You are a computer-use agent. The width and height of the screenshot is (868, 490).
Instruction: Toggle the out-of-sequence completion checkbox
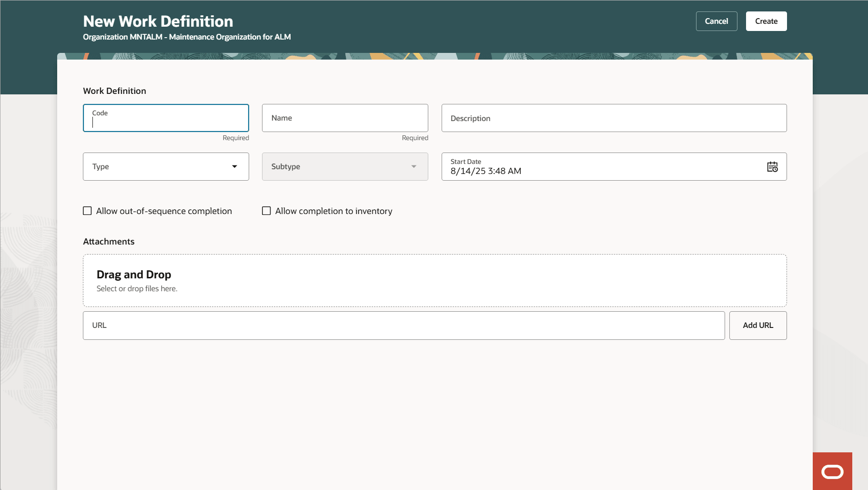pyautogui.click(x=87, y=210)
